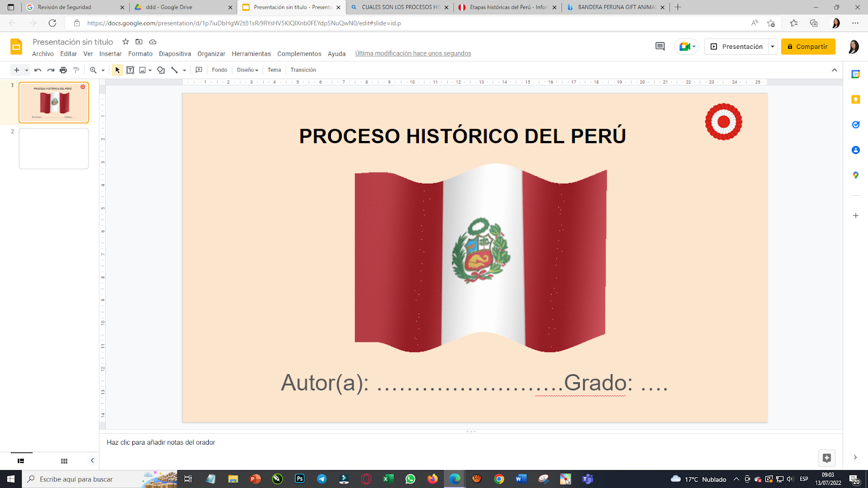This screenshot has height=488, width=868.
Task: Switch to filmstrip view
Action: tap(21, 461)
